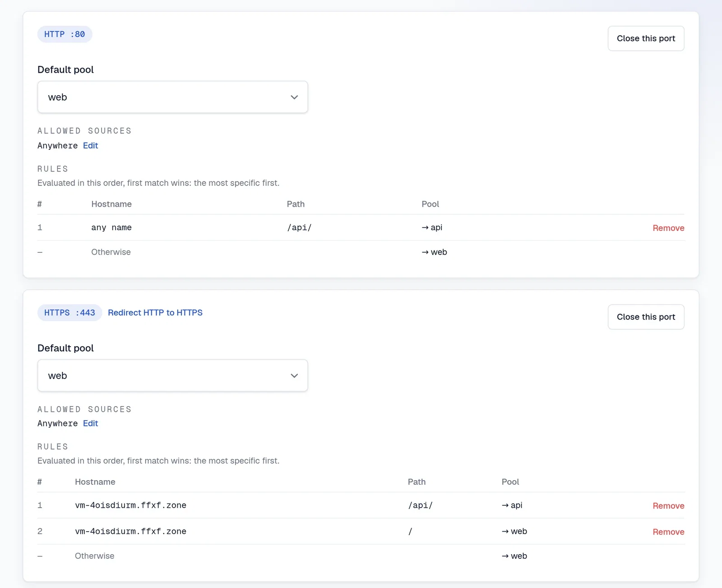Image resolution: width=722 pixels, height=588 pixels.
Task: Remove HTTPS rule 1 with /api/ path
Action: tap(668, 506)
